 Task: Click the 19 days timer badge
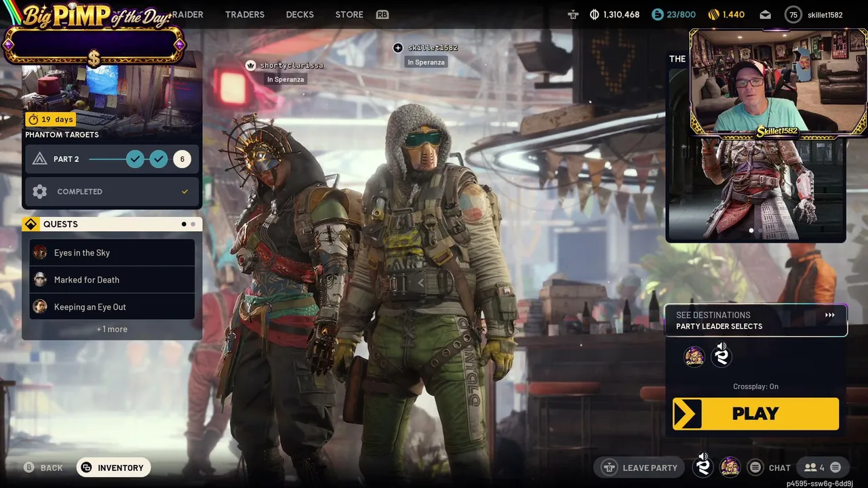pos(50,119)
